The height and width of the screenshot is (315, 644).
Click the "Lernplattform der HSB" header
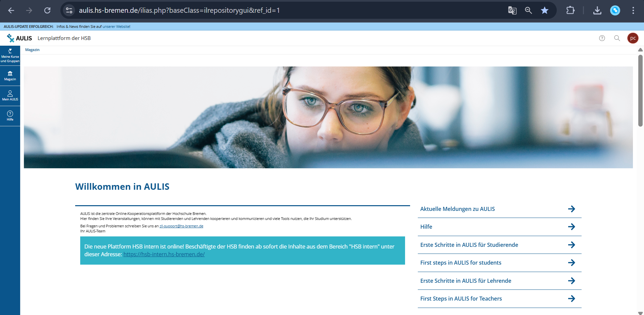pos(64,38)
